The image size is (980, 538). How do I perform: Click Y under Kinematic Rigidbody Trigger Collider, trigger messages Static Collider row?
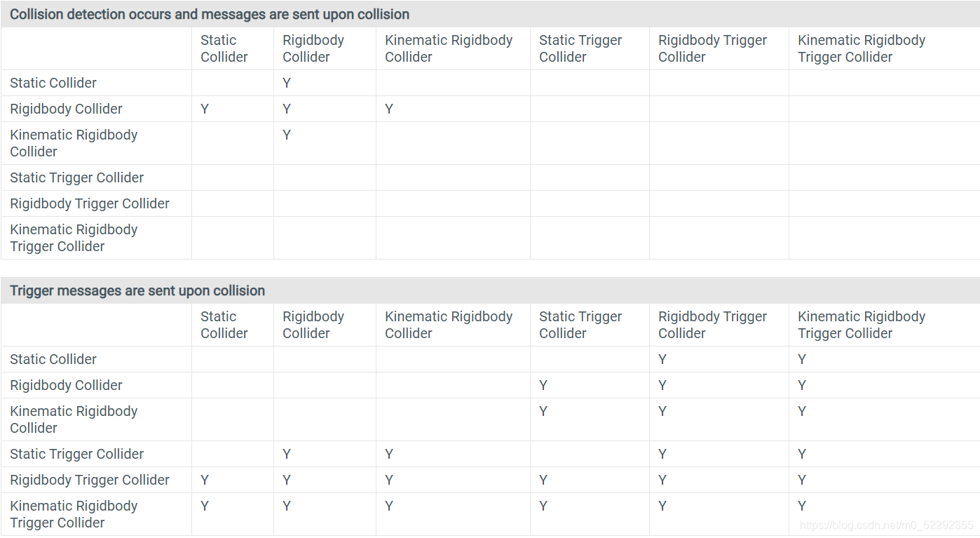[x=802, y=359]
